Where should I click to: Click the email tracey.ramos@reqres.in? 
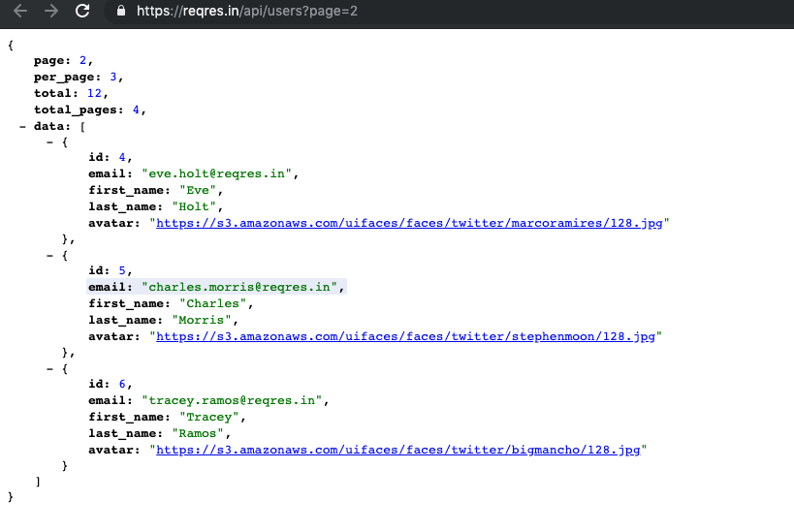coord(232,401)
